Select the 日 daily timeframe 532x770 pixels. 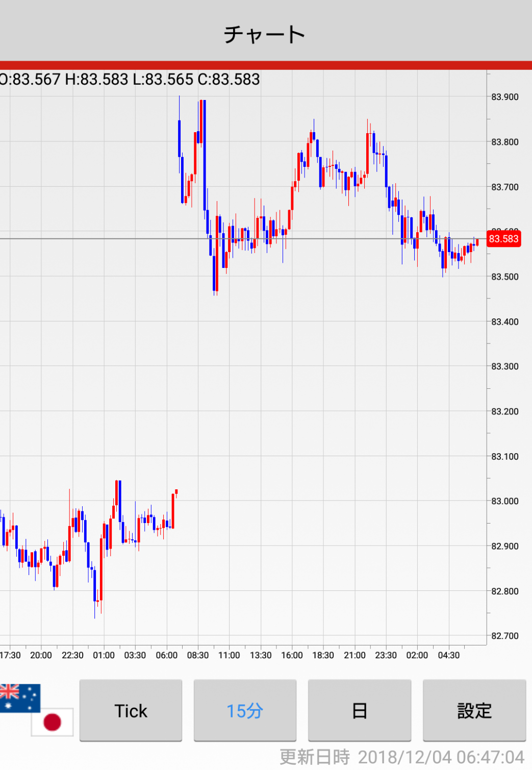coord(359,710)
